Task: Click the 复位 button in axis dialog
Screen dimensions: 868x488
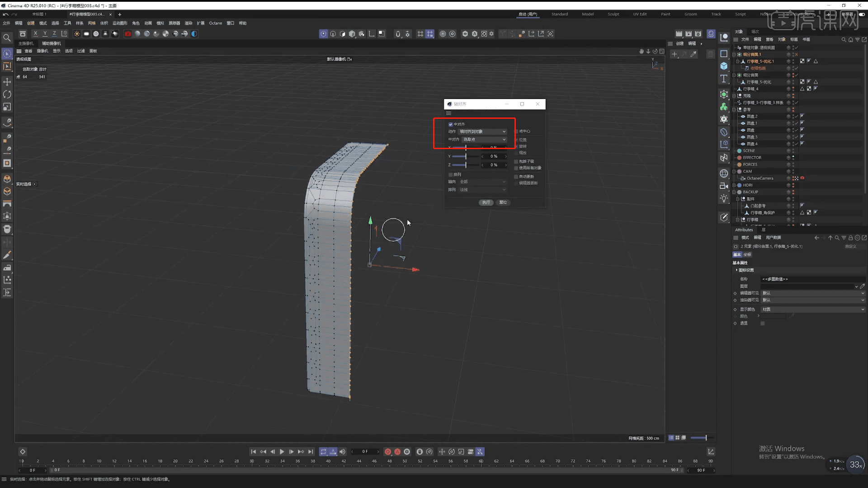Action: tap(503, 202)
